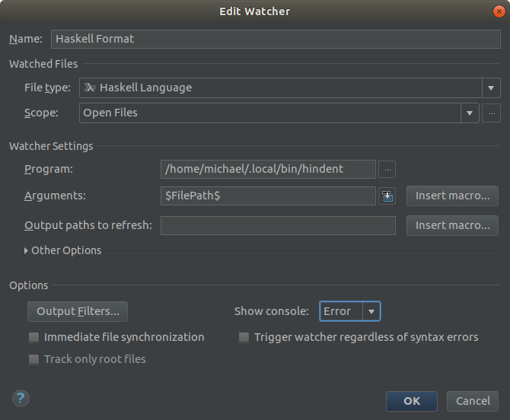Click the OK button
The width and height of the screenshot is (510, 420).
[412, 401]
